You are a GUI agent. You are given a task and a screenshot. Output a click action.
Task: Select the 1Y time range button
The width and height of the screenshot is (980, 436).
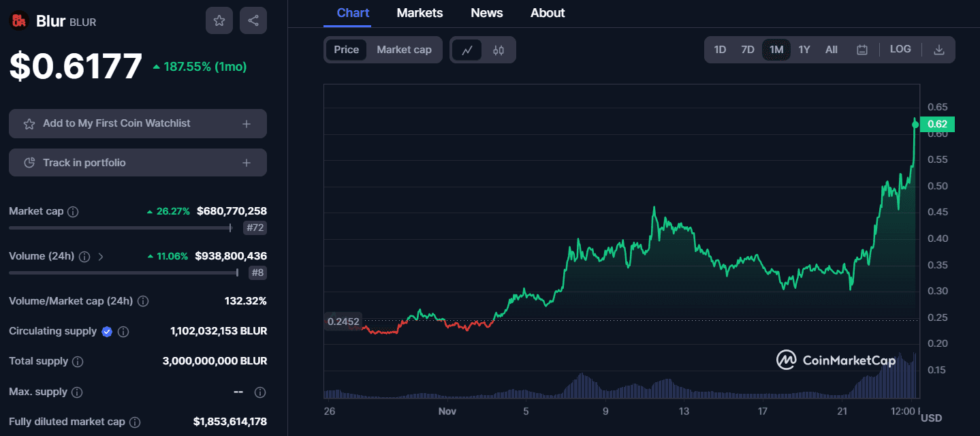(x=804, y=50)
